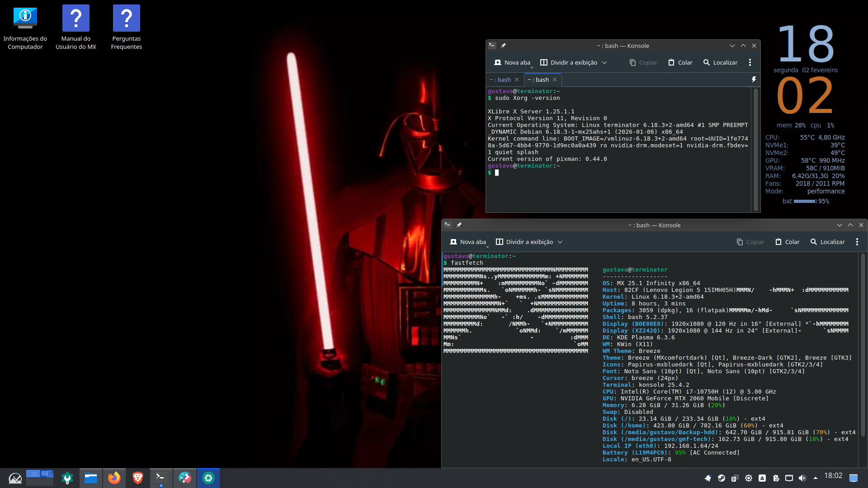Open the kebab menu in lower Konsole

pos(857,242)
